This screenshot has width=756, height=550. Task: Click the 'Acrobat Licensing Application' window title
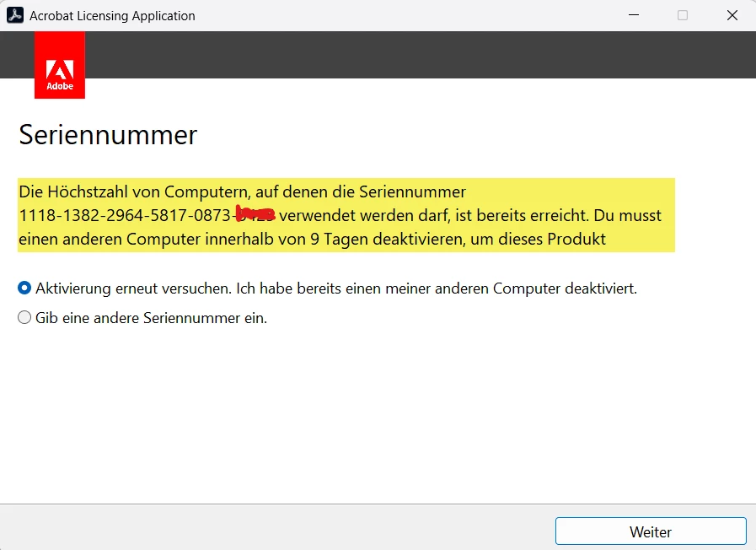coord(112,15)
